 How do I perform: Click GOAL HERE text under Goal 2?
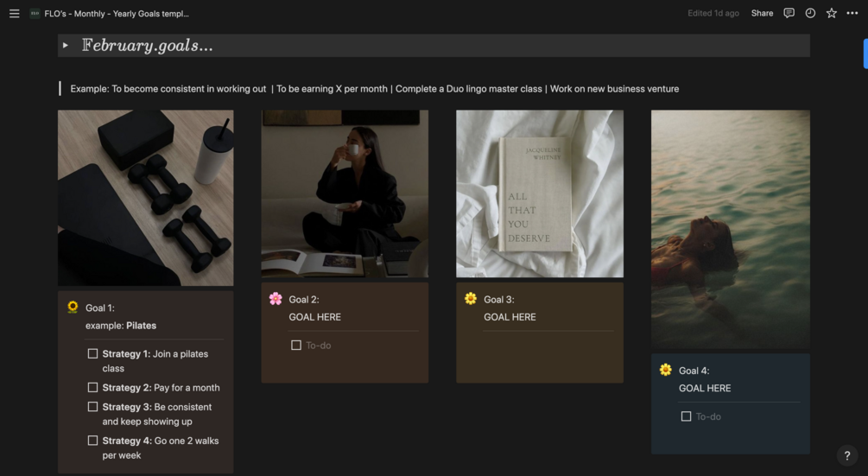click(x=315, y=317)
